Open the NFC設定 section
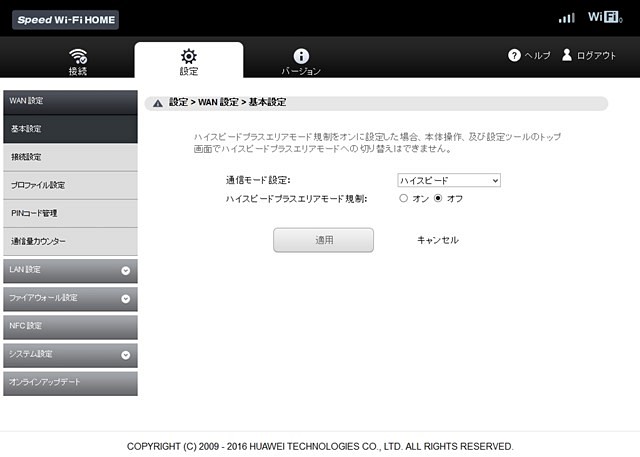The width and height of the screenshot is (640, 457). click(70, 327)
